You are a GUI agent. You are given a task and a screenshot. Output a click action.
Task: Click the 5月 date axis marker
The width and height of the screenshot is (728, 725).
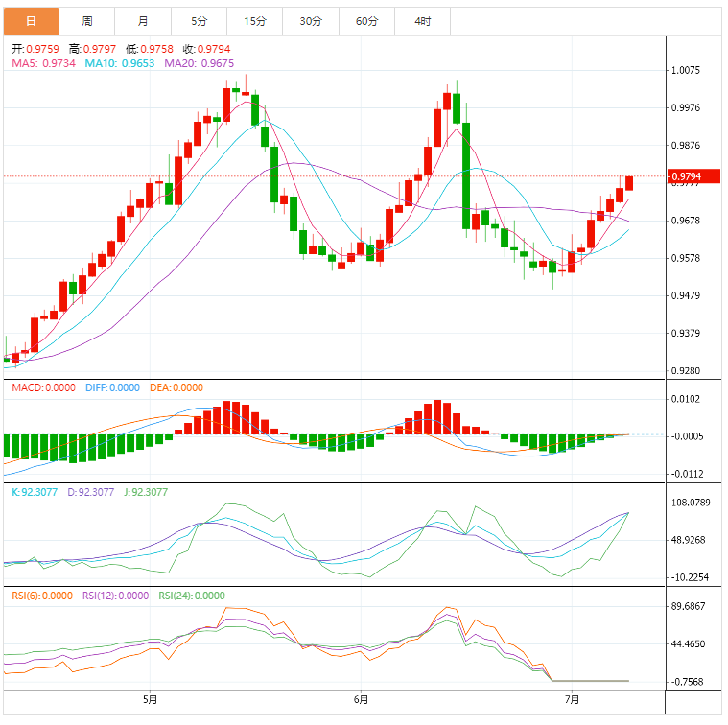click(150, 699)
